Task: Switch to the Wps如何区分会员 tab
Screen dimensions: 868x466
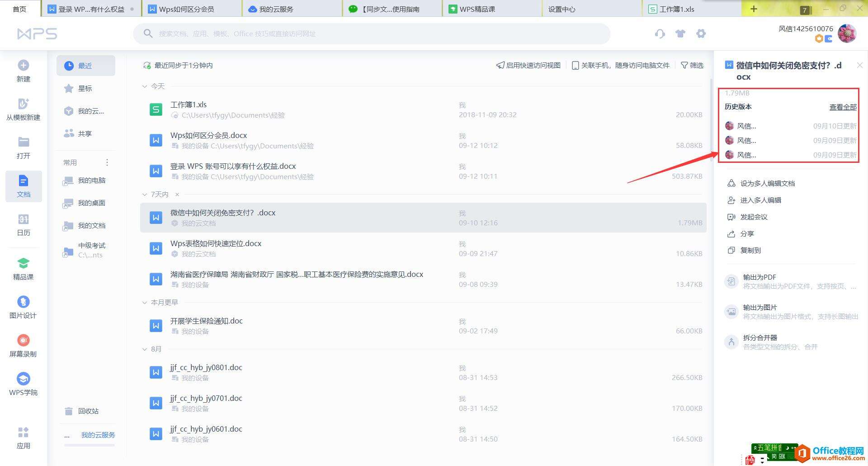Action: click(191, 9)
